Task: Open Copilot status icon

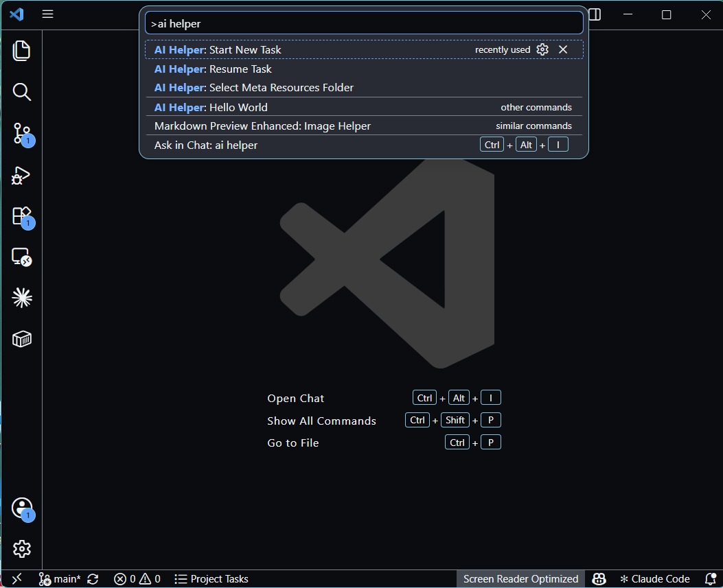Action: click(x=599, y=579)
